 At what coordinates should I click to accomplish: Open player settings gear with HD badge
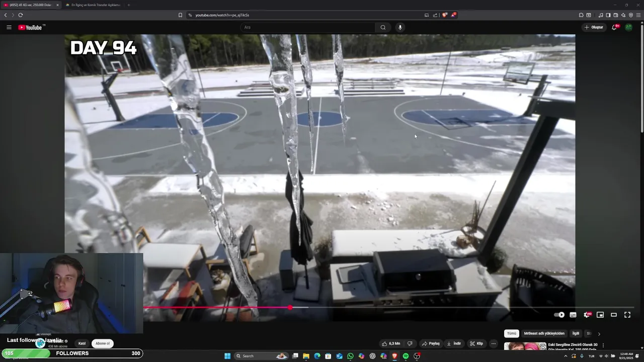587,315
